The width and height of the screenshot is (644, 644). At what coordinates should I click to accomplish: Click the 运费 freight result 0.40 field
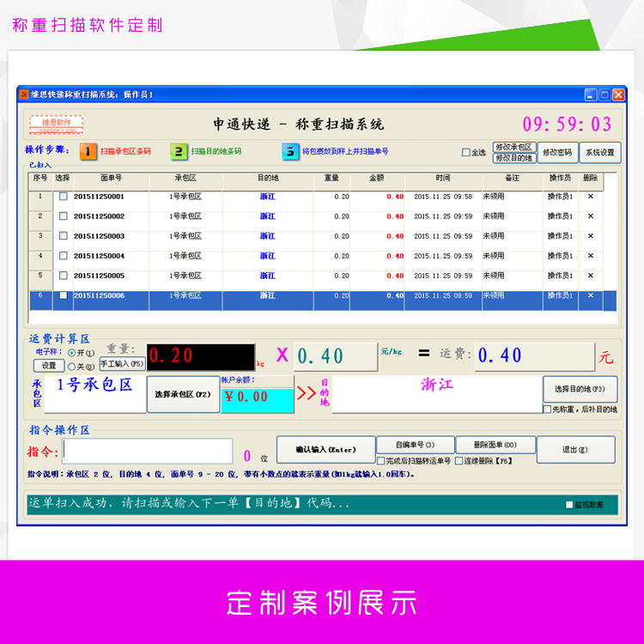coord(534,357)
